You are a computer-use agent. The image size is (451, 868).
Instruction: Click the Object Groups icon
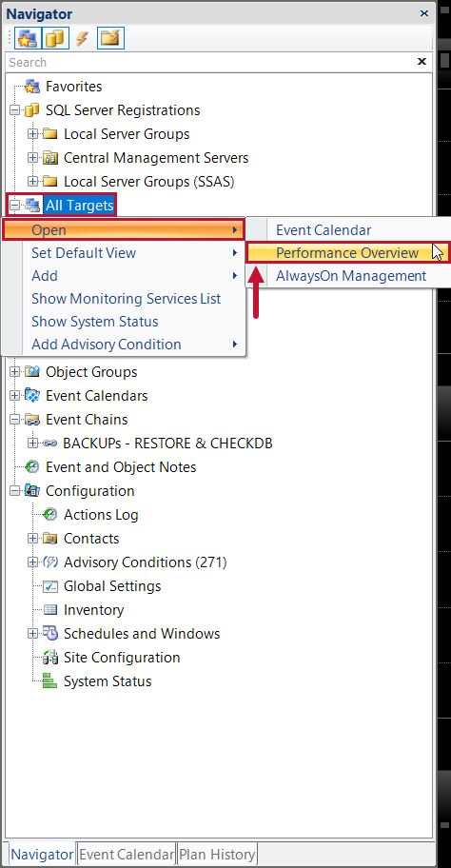coord(32,372)
